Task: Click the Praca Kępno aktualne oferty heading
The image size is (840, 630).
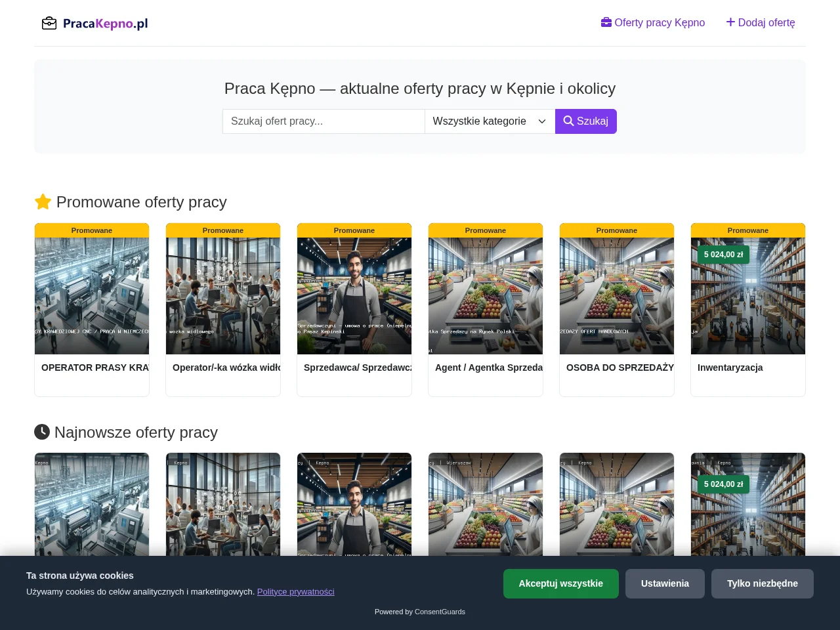Action: click(x=420, y=89)
